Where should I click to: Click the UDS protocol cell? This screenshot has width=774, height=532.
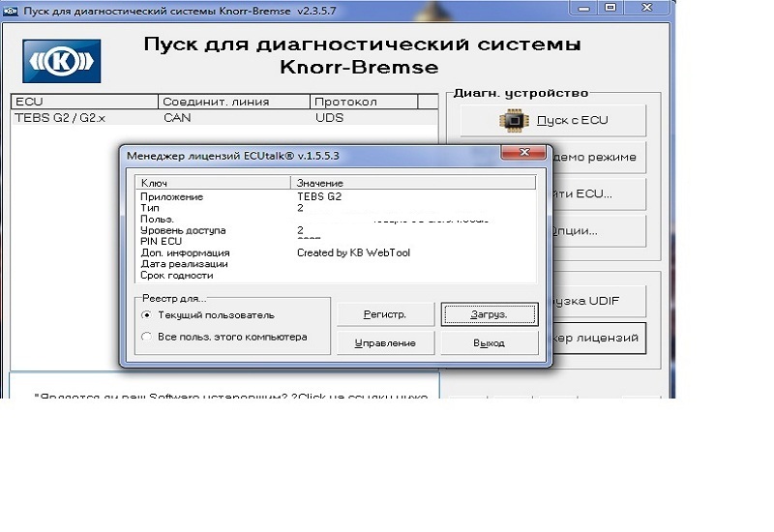click(x=329, y=118)
